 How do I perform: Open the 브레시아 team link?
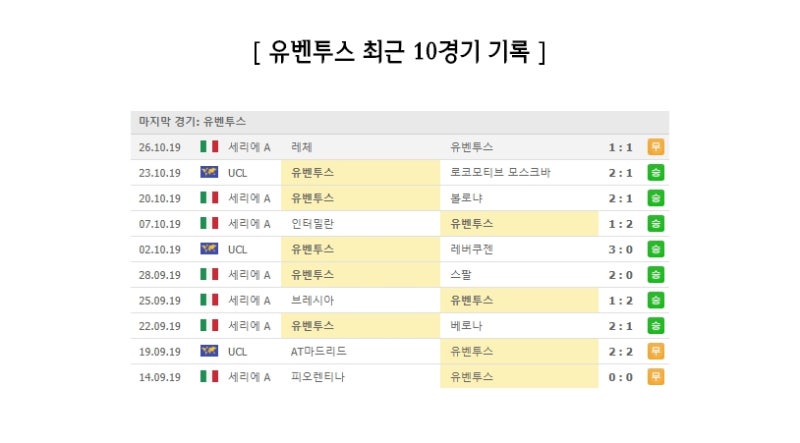coord(312,300)
